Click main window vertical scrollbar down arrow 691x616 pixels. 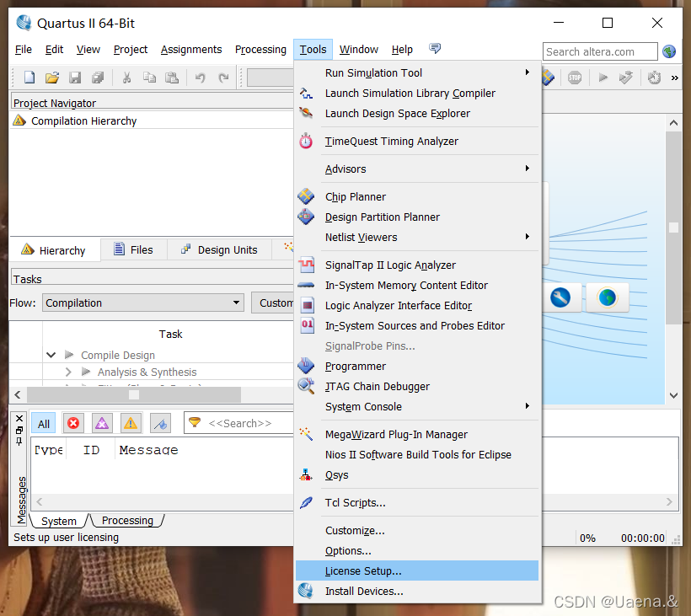click(x=673, y=395)
